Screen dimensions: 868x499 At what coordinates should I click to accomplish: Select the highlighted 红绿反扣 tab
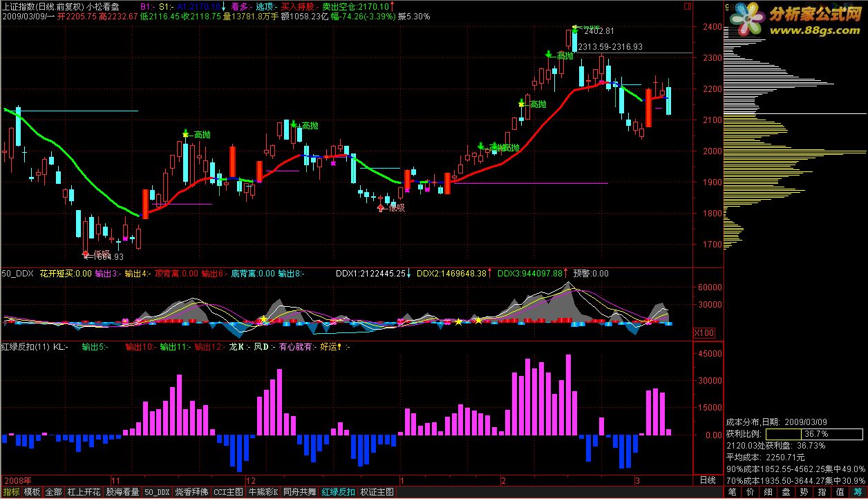(x=339, y=493)
